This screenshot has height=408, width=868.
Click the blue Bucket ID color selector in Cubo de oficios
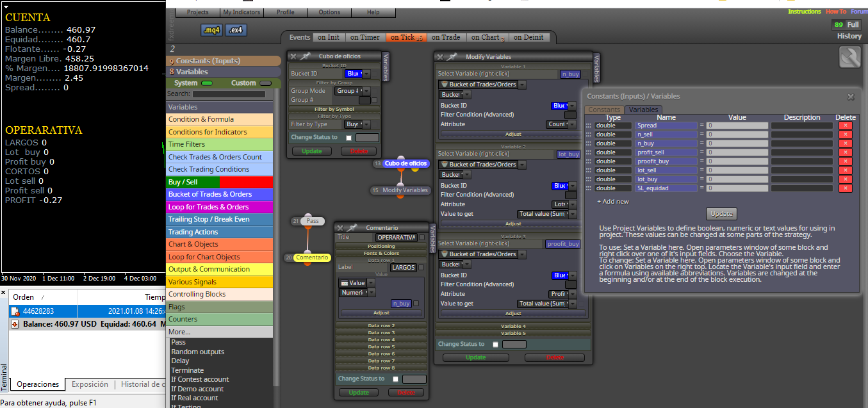click(x=354, y=74)
